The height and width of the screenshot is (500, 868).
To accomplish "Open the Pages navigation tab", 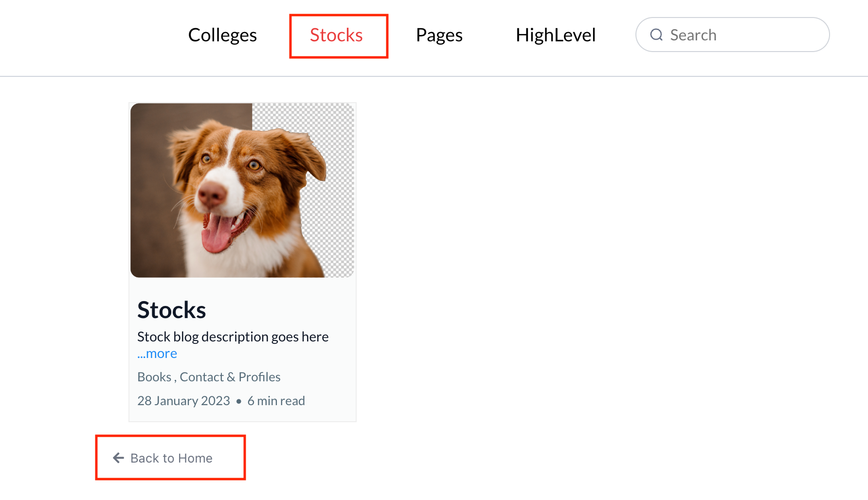I will coord(439,35).
